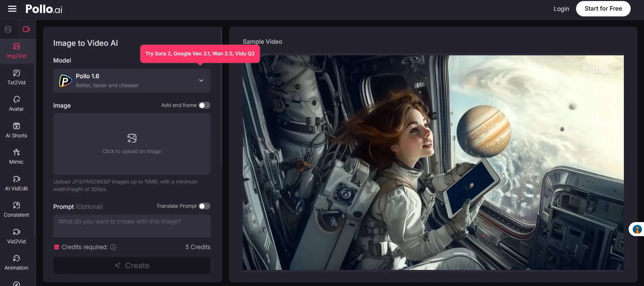Open the AI VidEdit tool
The width and height of the screenshot is (644, 286).
point(16,183)
